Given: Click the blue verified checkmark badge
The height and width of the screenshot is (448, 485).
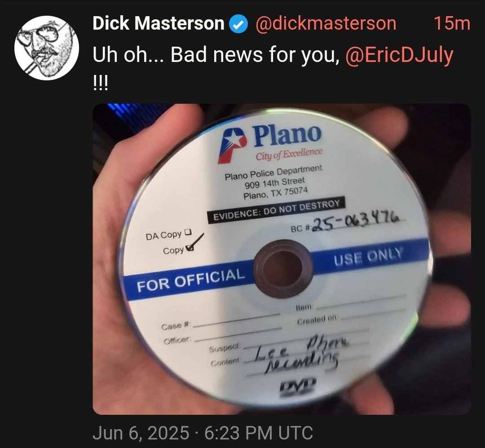Looking at the screenshot, I should coord(238,24).
